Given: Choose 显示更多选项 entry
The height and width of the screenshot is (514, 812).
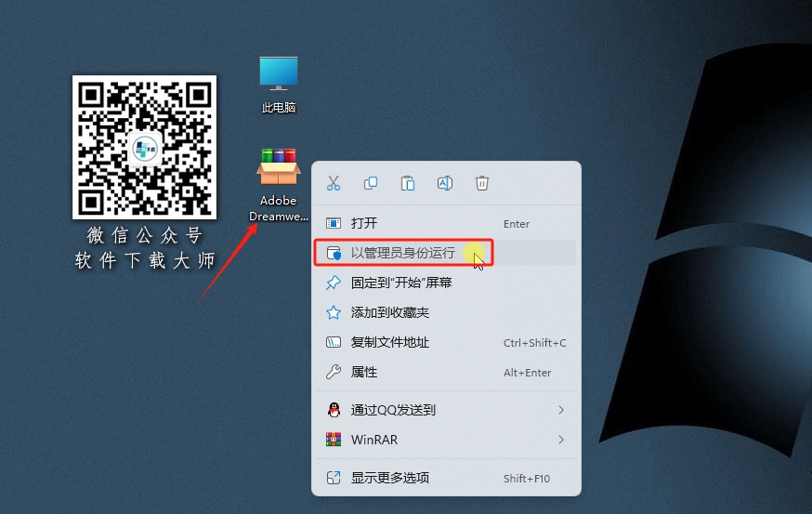Looking at the screenshot, I should (x=446, y=478).
